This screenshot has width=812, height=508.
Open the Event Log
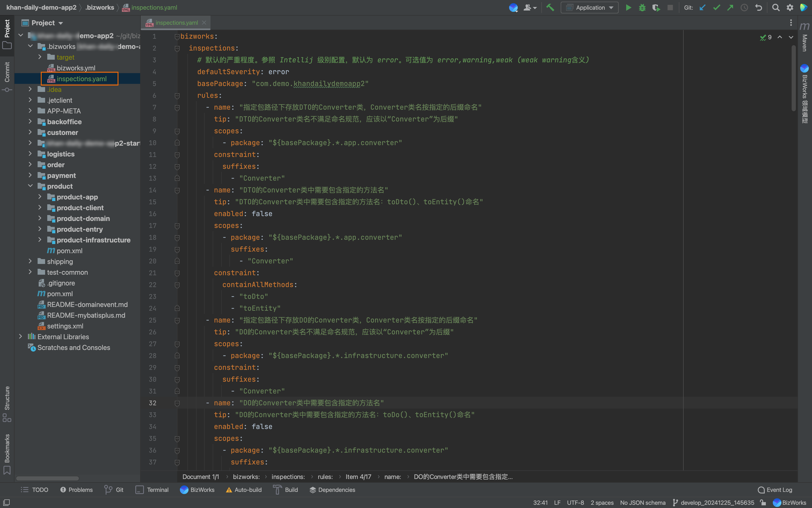coord(775,490)
